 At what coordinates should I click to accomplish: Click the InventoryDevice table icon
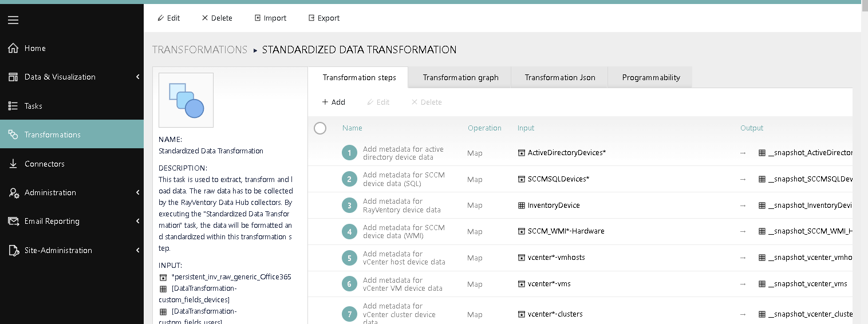coord(522,205)
